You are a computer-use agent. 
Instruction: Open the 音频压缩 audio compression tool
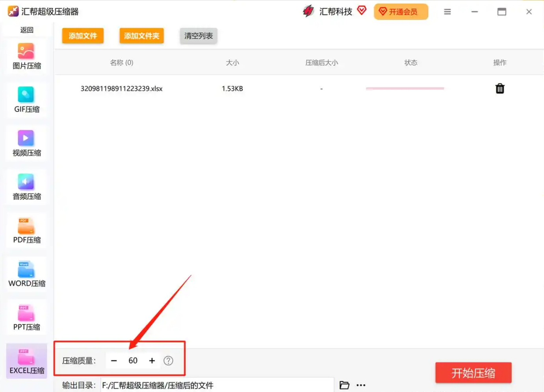(x=27, y=187)
